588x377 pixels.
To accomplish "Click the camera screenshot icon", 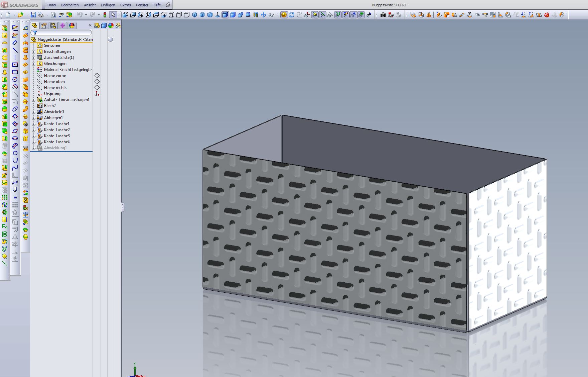I will (x=383, y=15).
